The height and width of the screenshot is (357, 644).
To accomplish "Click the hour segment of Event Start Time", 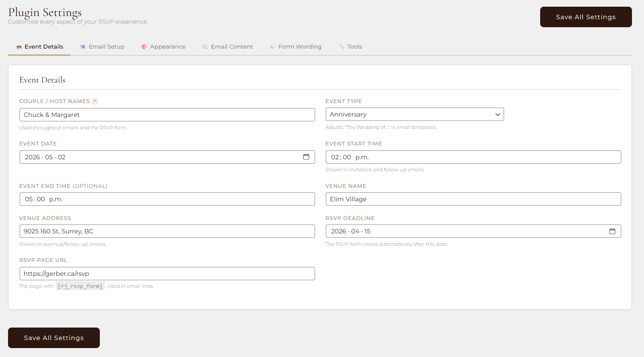I will click(x=335, y=157).
